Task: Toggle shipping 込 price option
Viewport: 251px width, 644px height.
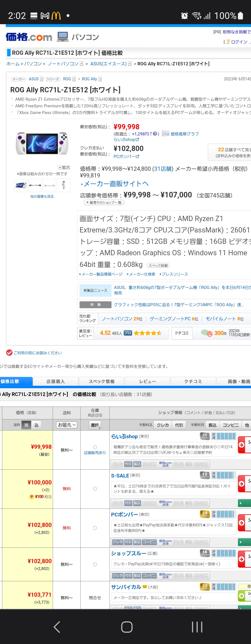Action: coord(36,425)
